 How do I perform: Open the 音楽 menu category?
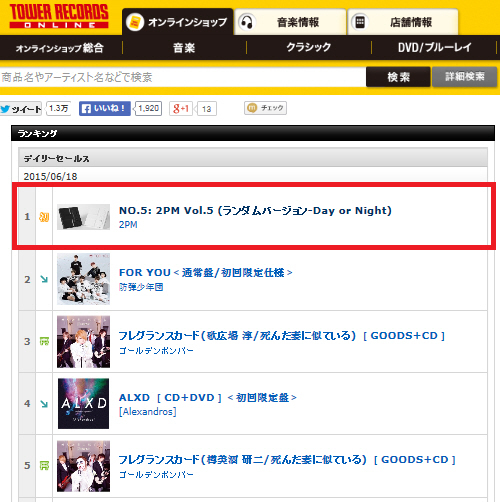(184, 48)
